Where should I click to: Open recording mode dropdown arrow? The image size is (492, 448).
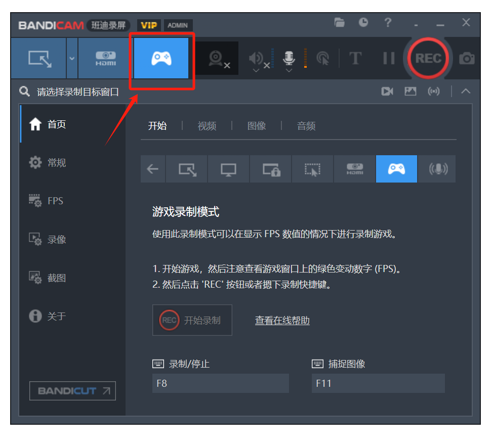[x=72, y=58]
